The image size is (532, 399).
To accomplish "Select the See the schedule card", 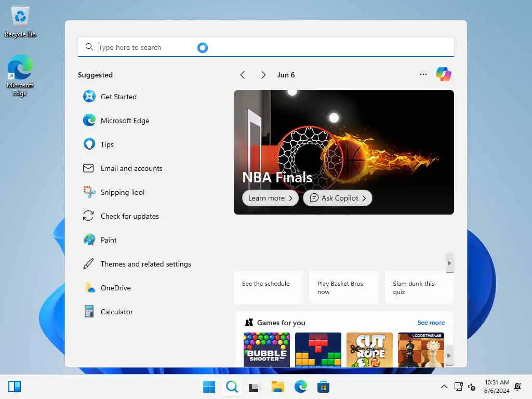I will pos(268,287).
